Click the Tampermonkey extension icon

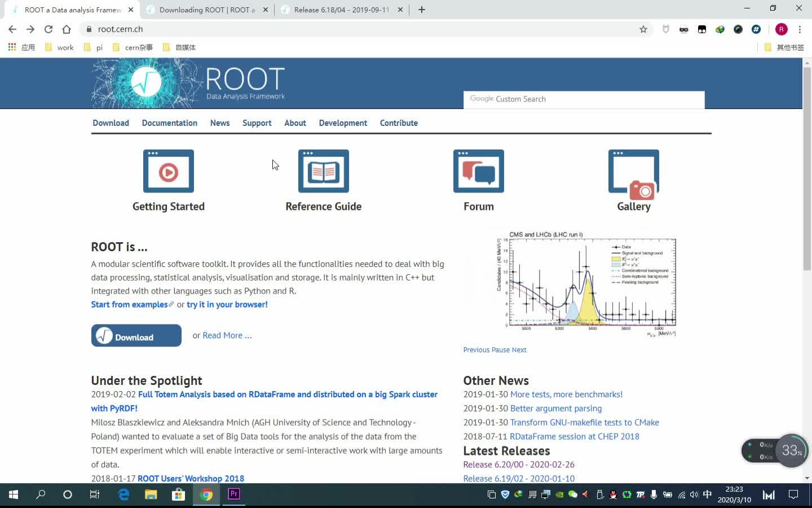702,29
